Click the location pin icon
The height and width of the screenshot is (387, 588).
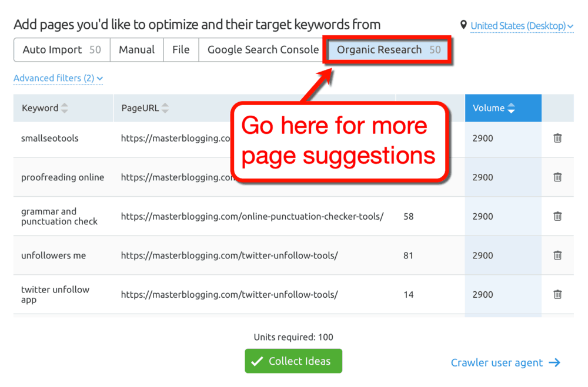464,25
